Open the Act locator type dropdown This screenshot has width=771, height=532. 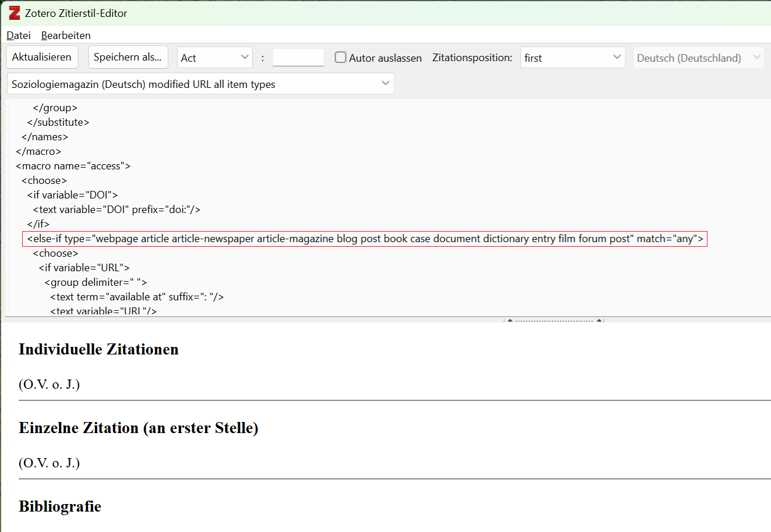[215, 58]
